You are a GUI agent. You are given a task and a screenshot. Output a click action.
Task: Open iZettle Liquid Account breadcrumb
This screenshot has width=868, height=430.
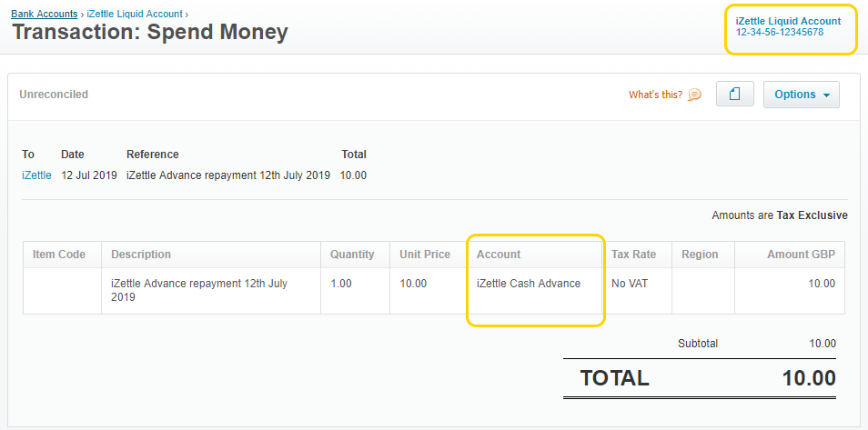pyautogui.click(x=135, y=14)
